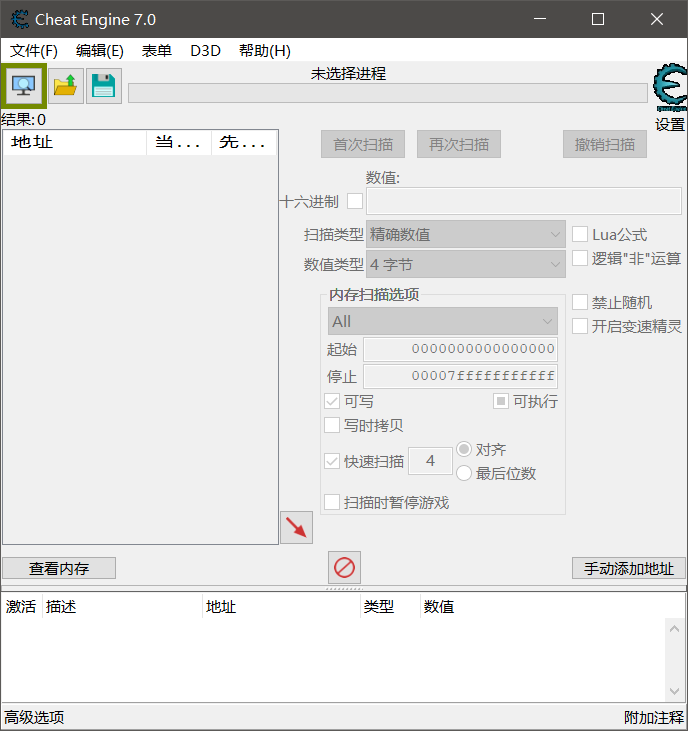
Task: Open the process list computer icon
Action: tap(23, 86)
